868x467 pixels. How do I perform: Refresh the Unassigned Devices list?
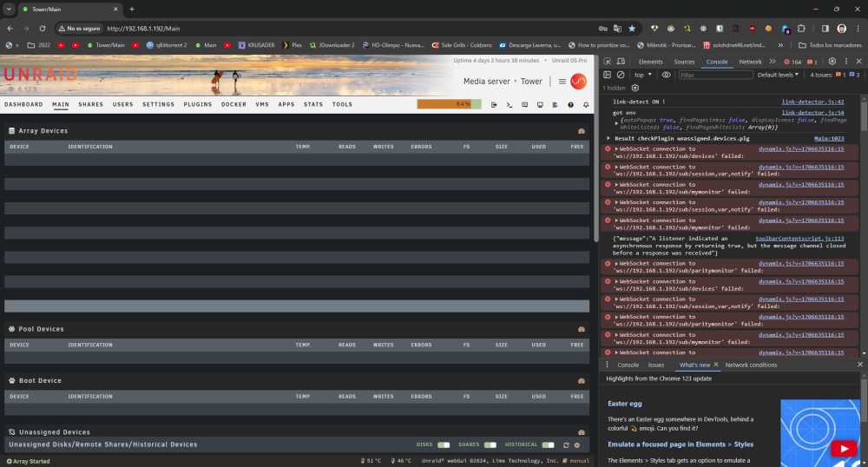pos(566,445)
